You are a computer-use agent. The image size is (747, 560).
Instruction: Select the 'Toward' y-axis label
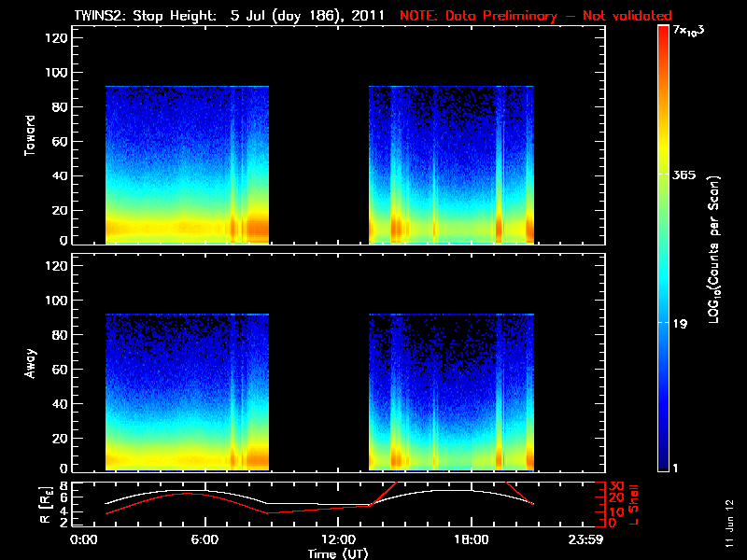click(31, 136)
